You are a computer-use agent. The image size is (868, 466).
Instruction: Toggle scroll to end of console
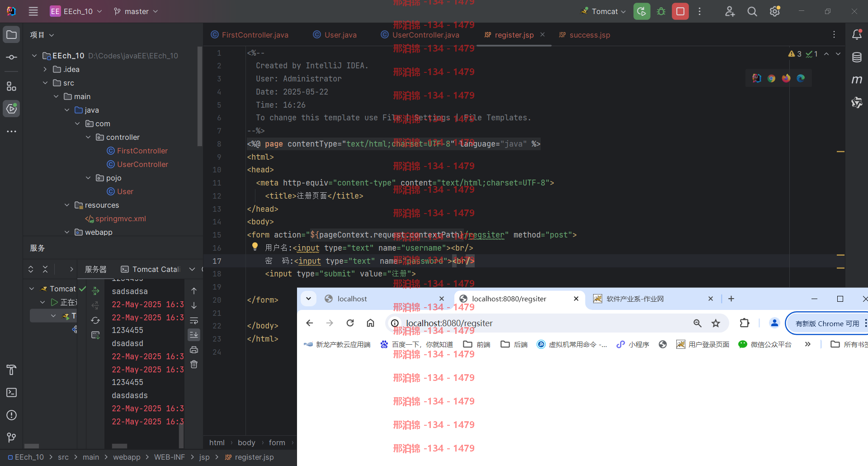pos(194,335)
